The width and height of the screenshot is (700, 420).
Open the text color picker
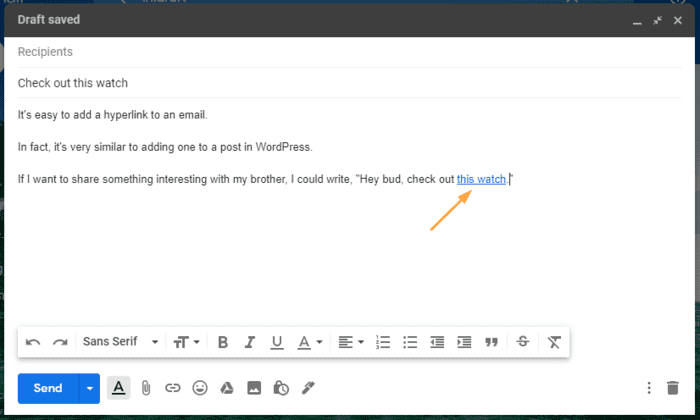tap(310, 342)
